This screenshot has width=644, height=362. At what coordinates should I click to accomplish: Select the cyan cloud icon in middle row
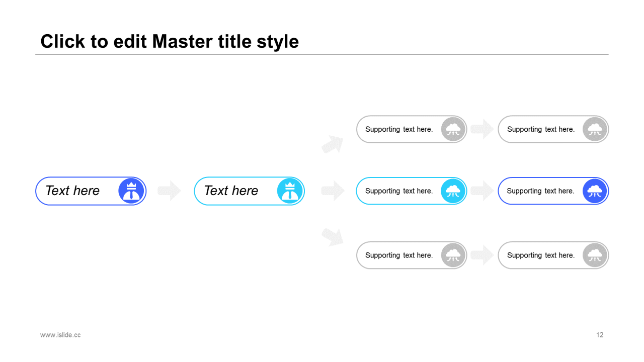(x=453, y=191)
